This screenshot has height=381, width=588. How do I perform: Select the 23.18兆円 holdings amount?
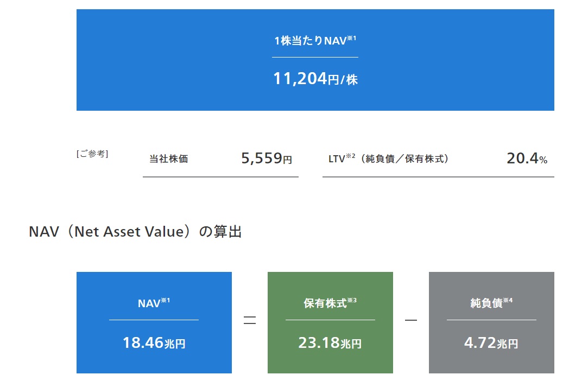tap(330, 343)
